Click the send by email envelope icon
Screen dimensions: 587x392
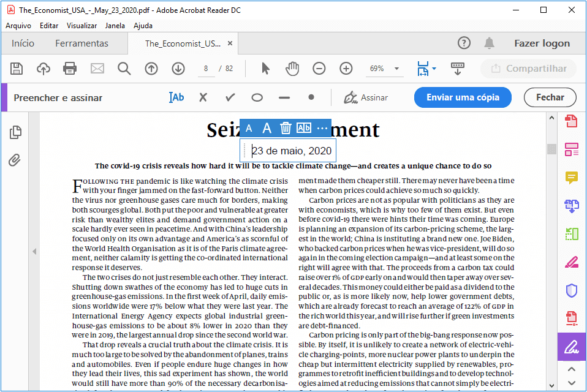(97, 69)
